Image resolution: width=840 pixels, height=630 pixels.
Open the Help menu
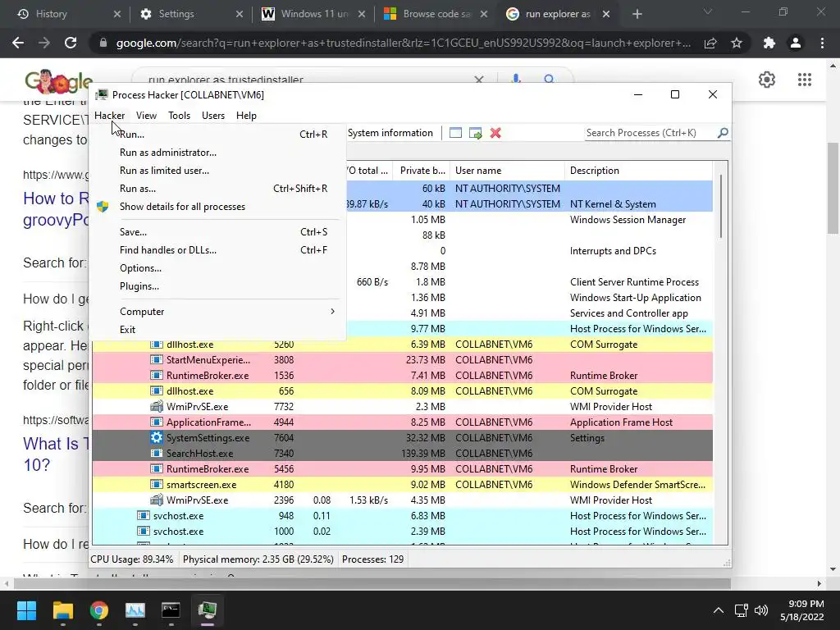(x=246, y=115)
